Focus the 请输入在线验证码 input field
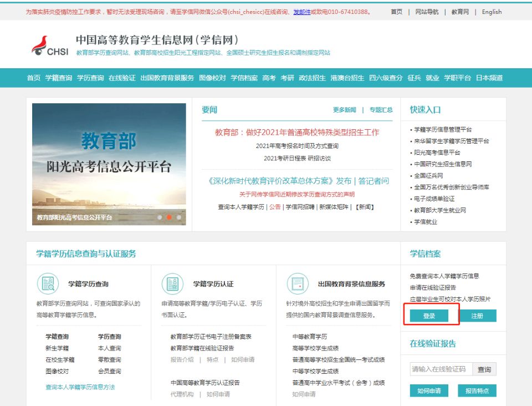Image resolution: width=532 pixels, height=406 pixels. pos(441,369)
